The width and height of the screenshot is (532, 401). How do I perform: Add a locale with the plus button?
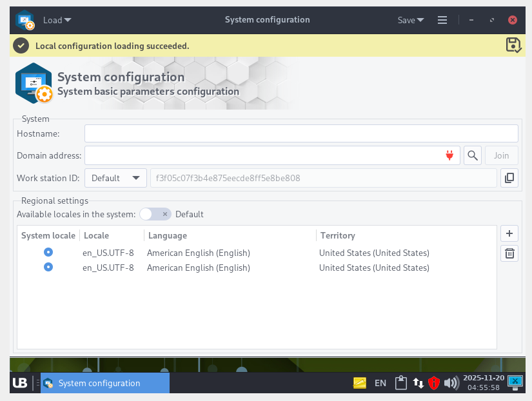[509, 233]
